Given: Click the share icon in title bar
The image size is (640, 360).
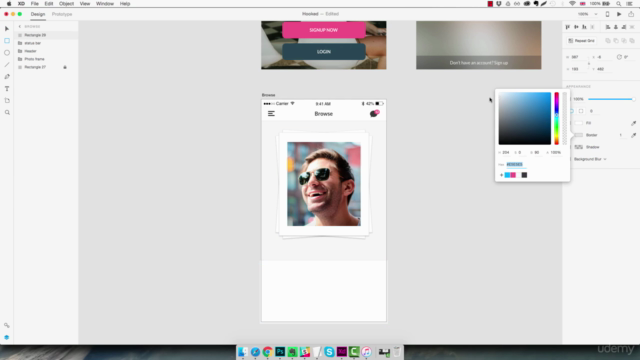Looking at the screenshot, I should tap(631, 14).
